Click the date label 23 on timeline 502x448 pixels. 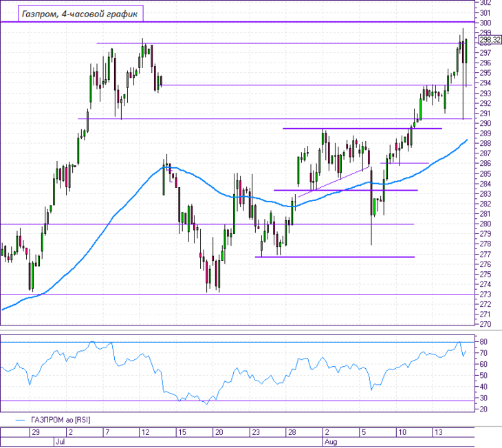[x=256, y=432]
